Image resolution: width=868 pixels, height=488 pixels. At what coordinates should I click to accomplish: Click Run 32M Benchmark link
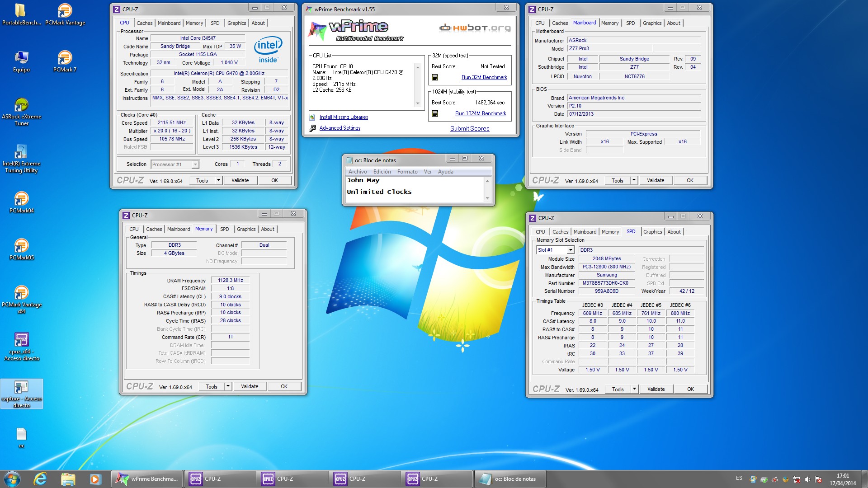tap(484, 77)
